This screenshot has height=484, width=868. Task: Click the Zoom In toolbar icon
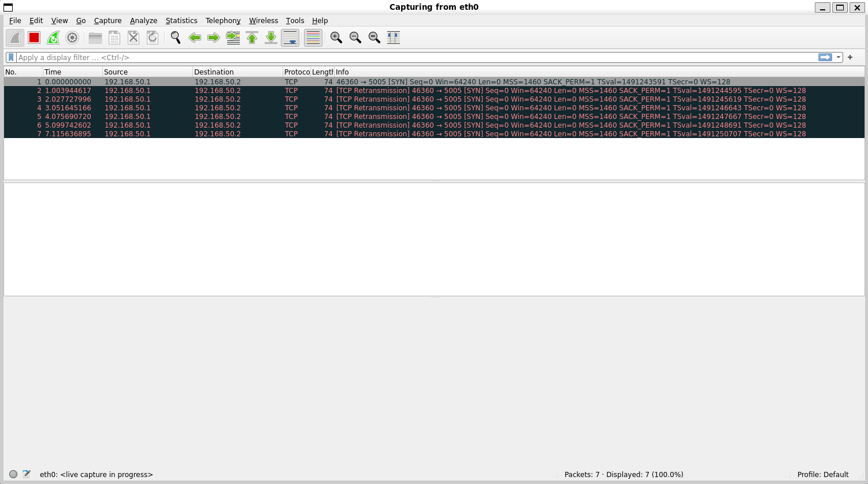click(x=336, y=38)
